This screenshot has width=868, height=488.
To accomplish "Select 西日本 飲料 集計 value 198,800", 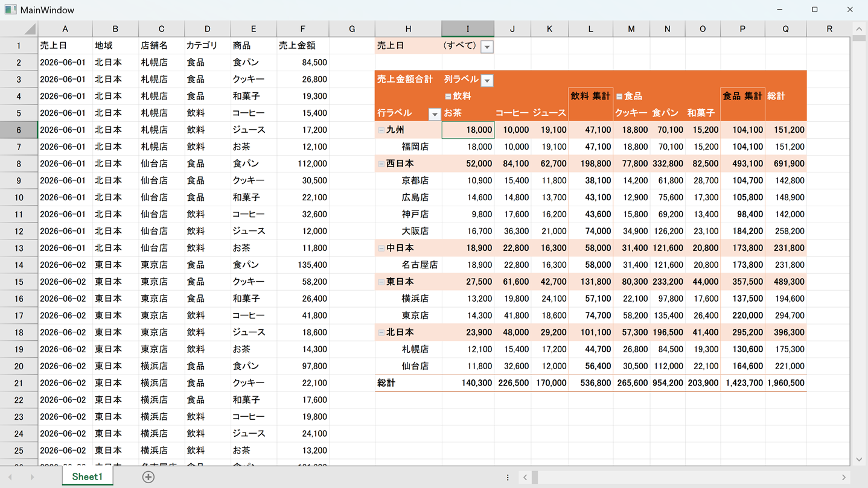I will point(590,163).
